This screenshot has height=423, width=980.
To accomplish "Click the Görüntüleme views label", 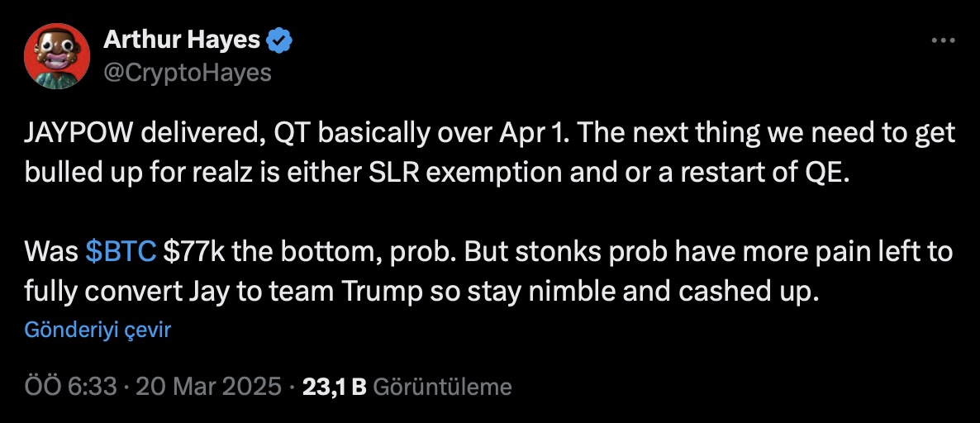I will point(443,387).
